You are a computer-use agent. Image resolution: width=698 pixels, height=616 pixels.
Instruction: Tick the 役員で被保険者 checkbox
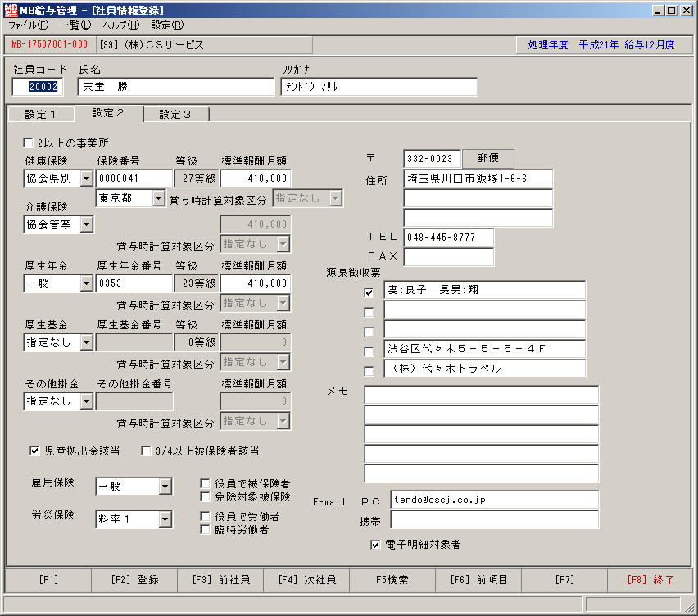[x=205, y=483]
